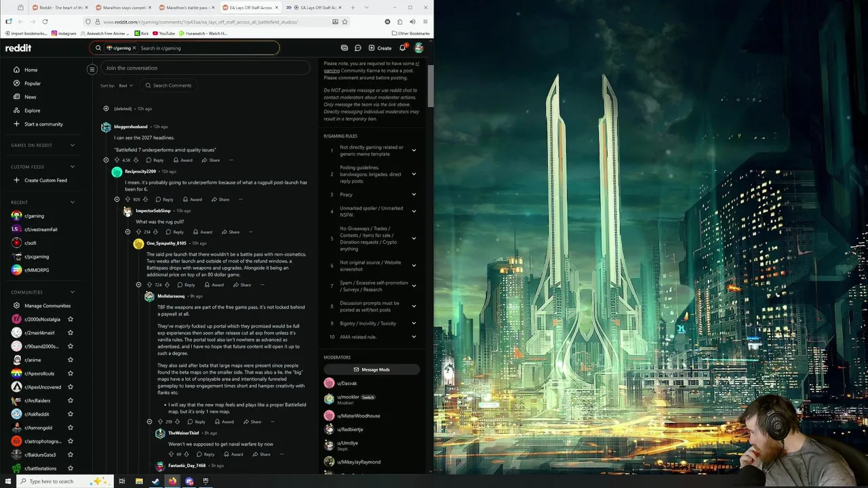The image size is (868, 488).
Task: Open the Sort by Best dropdown
Action: click(125, 85)
